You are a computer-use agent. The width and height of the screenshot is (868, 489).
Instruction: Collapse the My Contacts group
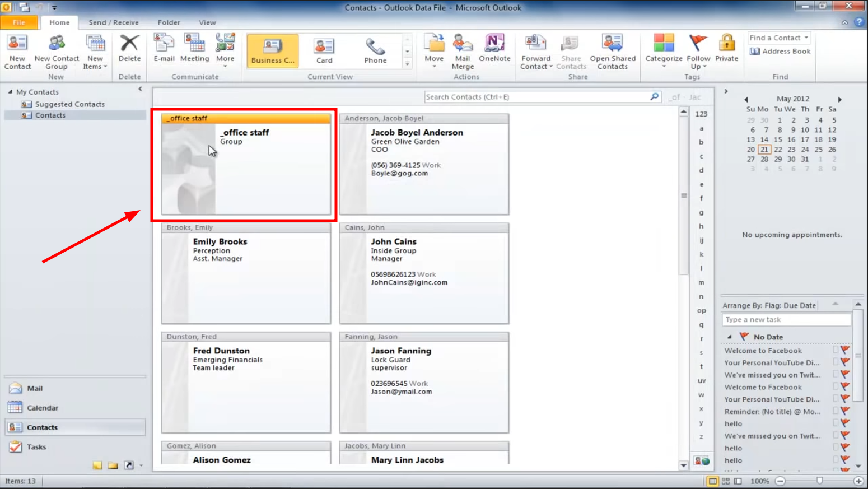pyautogui.click(x=10, y=91)
